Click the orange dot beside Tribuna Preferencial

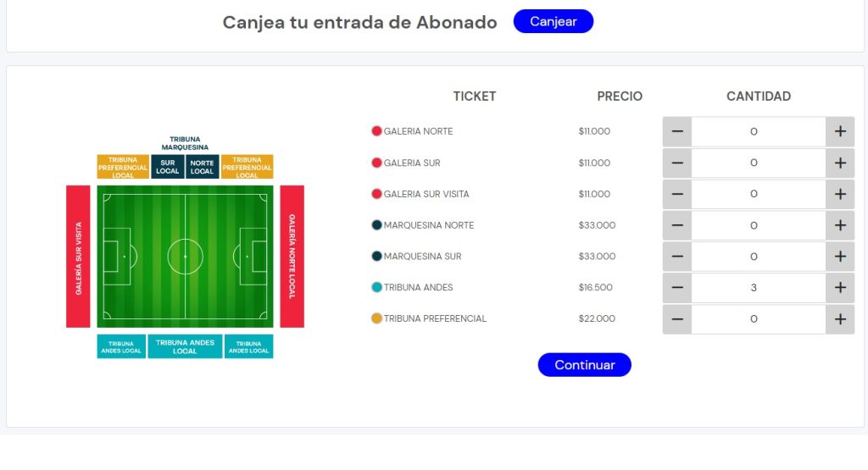(376, 318)
